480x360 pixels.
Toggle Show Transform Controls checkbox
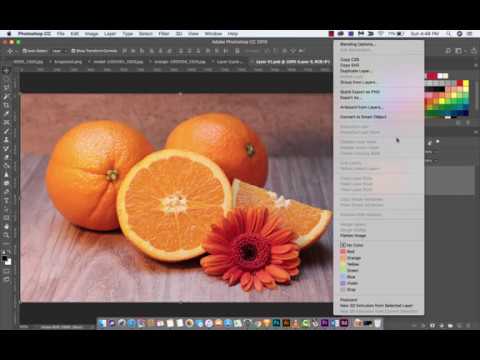pos(73,51)
